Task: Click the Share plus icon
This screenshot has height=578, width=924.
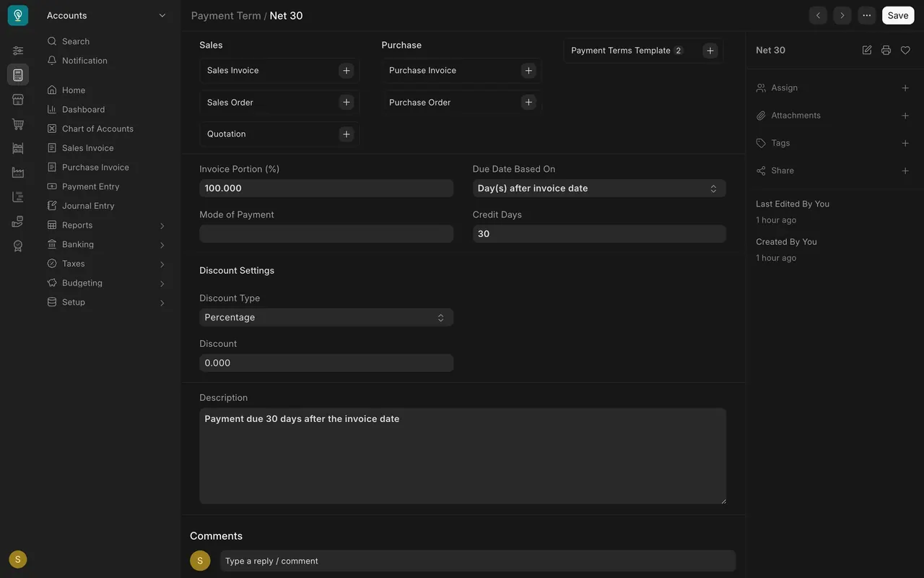Action: [x=905, y=171]
